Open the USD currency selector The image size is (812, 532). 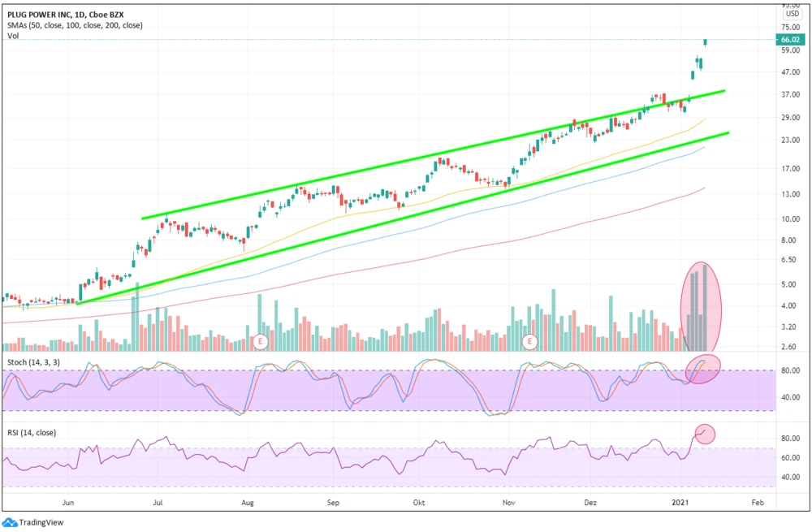click(x=791, y=14)
